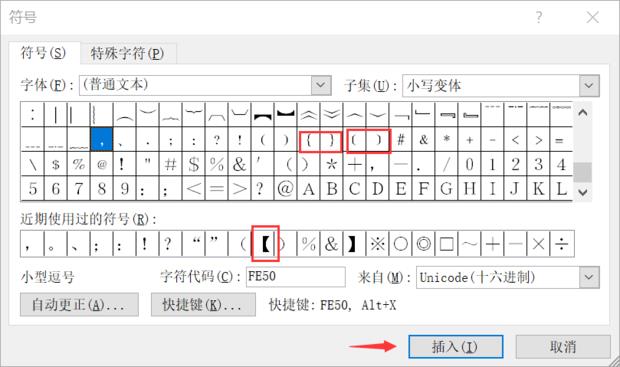Pick the letter A in the symbol grid
Image resolution: width=620 pixels, height=367 pixels.
coord(308,188)
